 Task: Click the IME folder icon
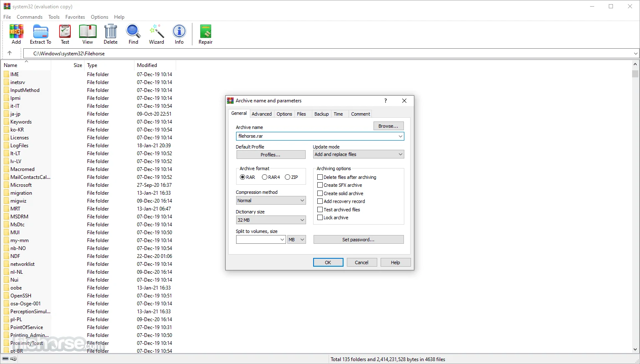tap(6, 74)
